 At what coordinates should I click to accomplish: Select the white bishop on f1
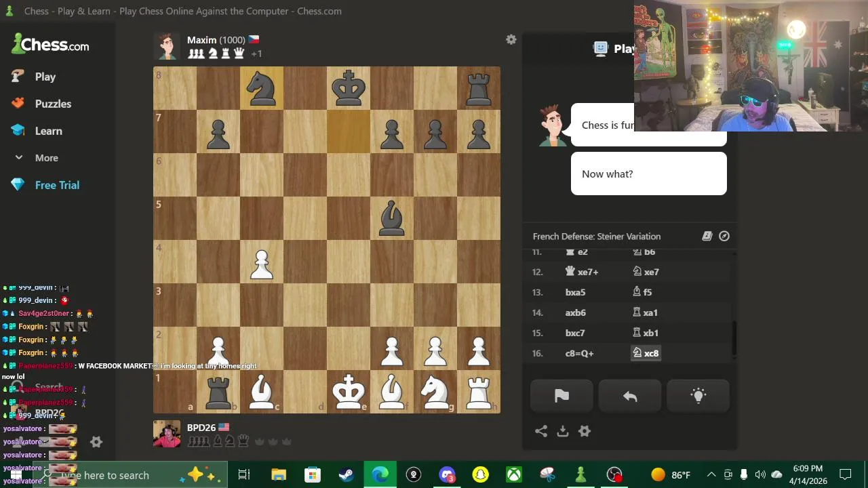392,392
